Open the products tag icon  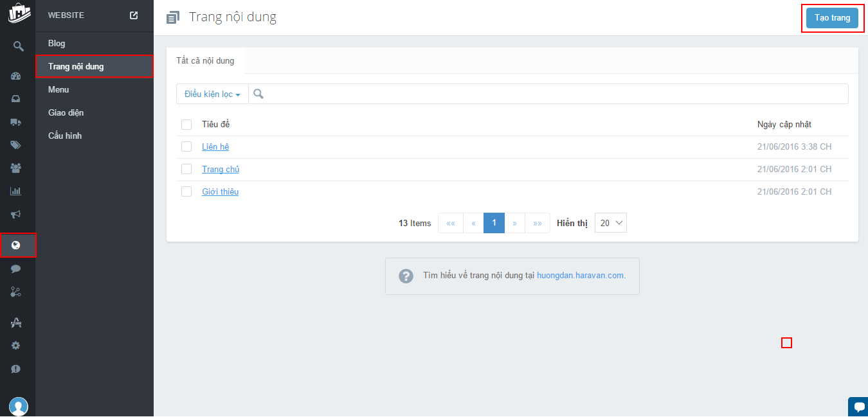click(x=17, y=145)
